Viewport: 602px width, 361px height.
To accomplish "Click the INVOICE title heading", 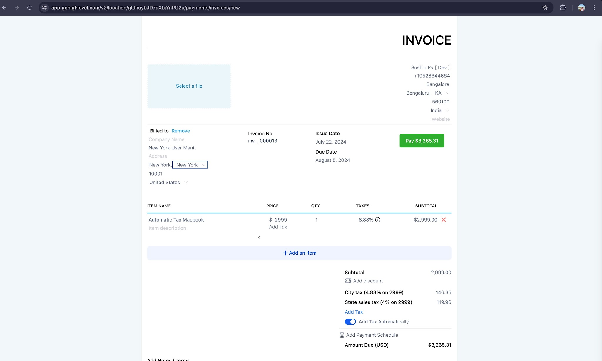I will (427, 40).
